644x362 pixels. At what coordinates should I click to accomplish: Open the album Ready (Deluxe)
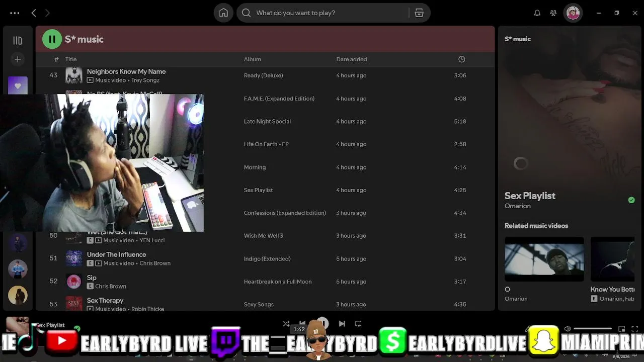263,75
